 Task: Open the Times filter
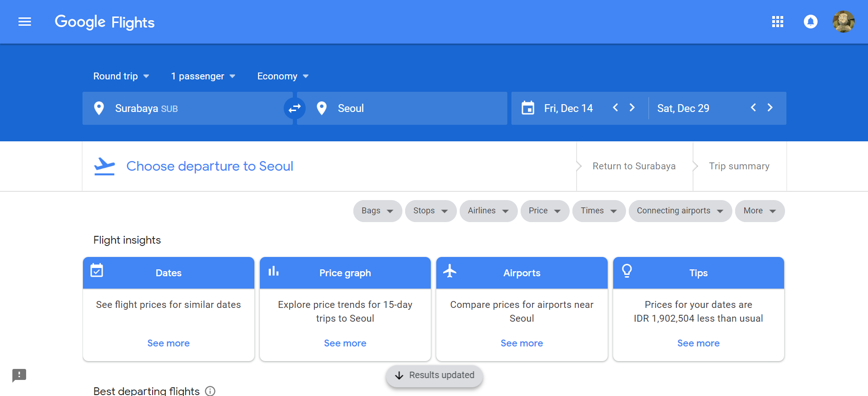[599, 211]
